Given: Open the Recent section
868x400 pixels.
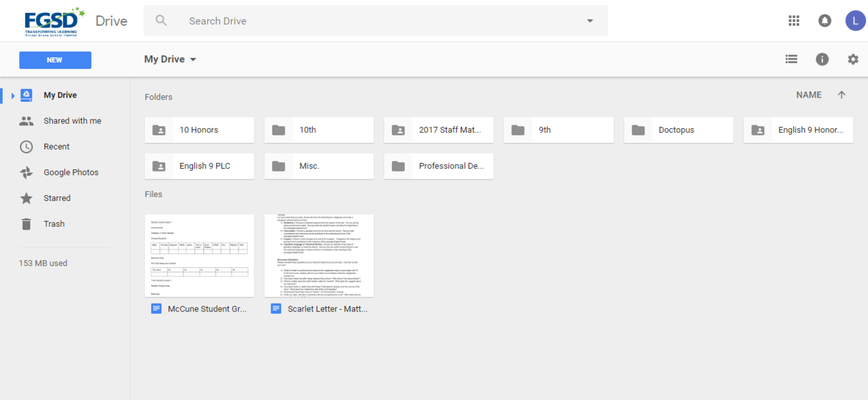Looking at the screenshot, I should (56, 147).
